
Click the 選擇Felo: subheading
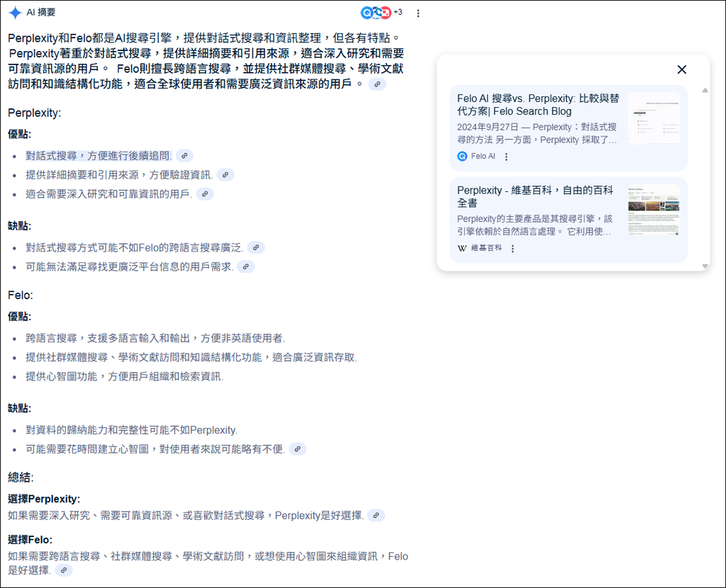[30, 539]
